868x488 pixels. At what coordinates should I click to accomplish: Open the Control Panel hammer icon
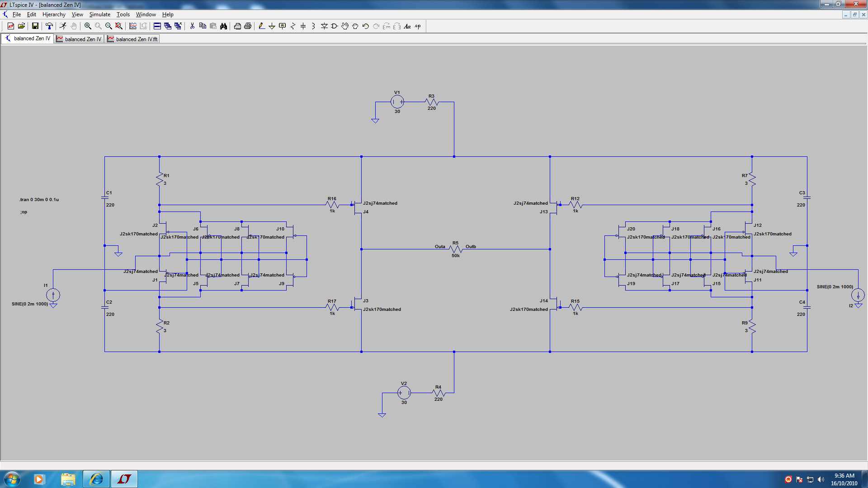(x=49, y=26)
